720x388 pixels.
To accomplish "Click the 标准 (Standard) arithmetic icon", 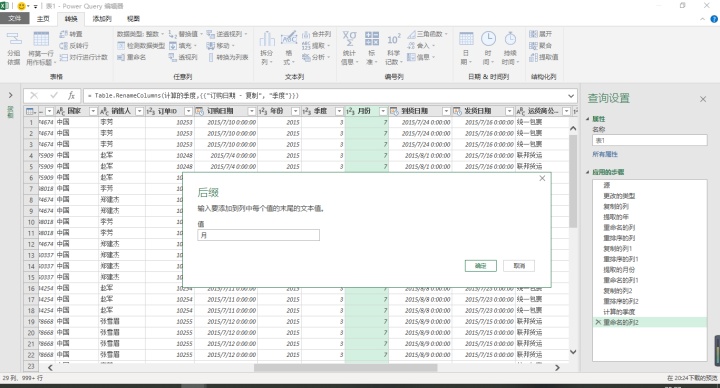I will (x=371, y=39).
